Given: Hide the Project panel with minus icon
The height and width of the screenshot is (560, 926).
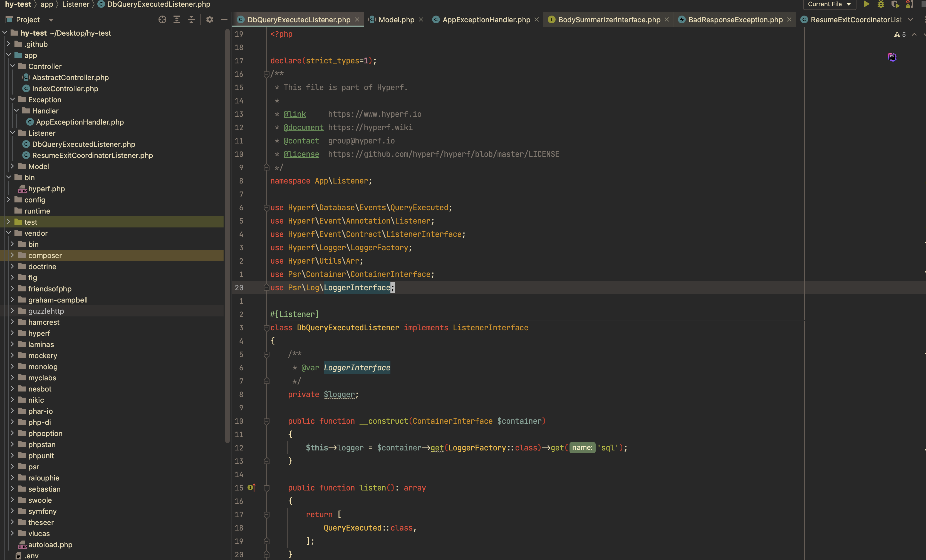Looking at the screenshot, I should point(224,19).
